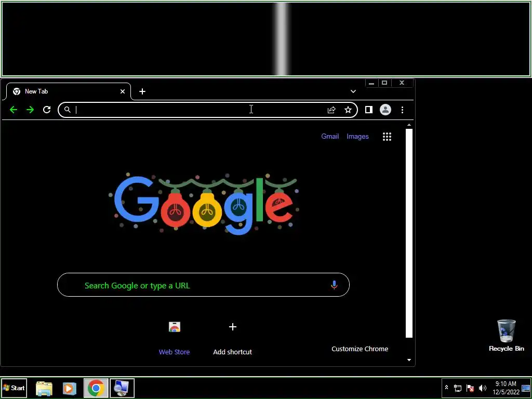This screenshot has width=532, height=399.
Task: Click the Add shortcut plus tile
Action: (x=232, y=338)
